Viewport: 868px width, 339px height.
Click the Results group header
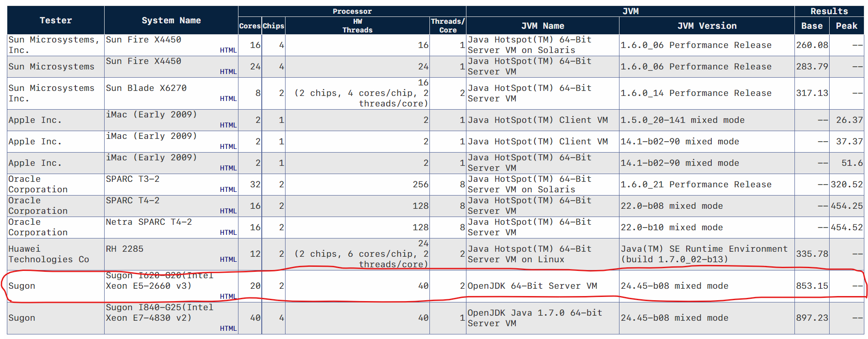(829, 11)
